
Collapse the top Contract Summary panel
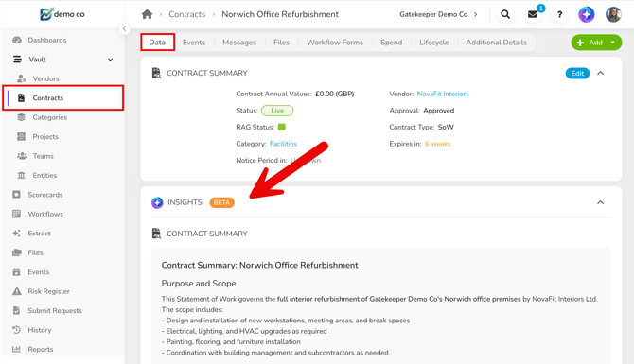[x=601, y=74]
